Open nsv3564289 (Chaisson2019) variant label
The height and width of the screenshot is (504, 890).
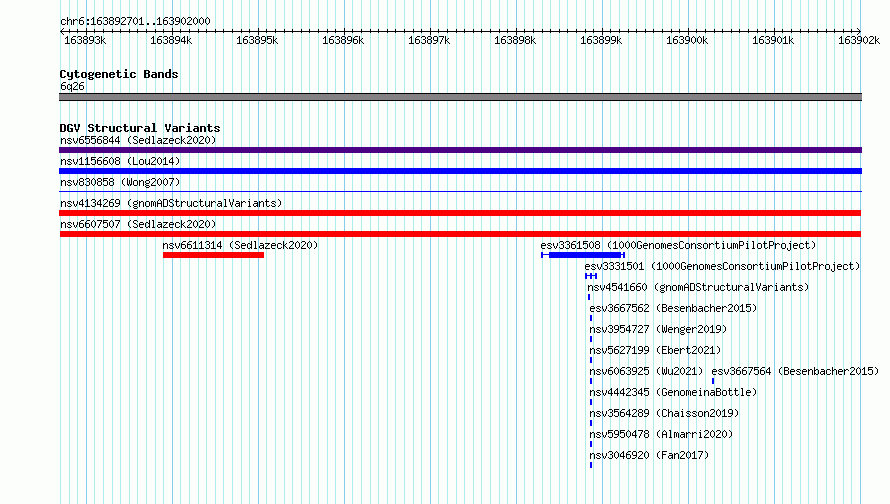(664, 413)
